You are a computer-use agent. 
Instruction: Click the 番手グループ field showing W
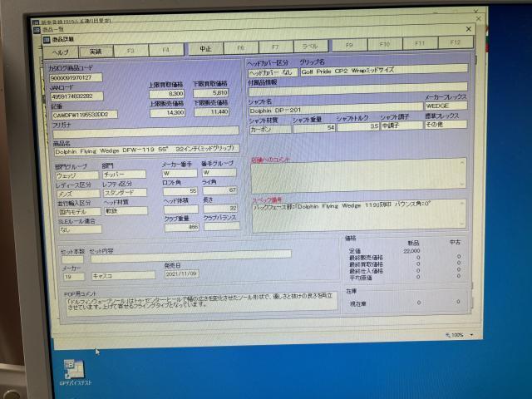coord(219,172)
